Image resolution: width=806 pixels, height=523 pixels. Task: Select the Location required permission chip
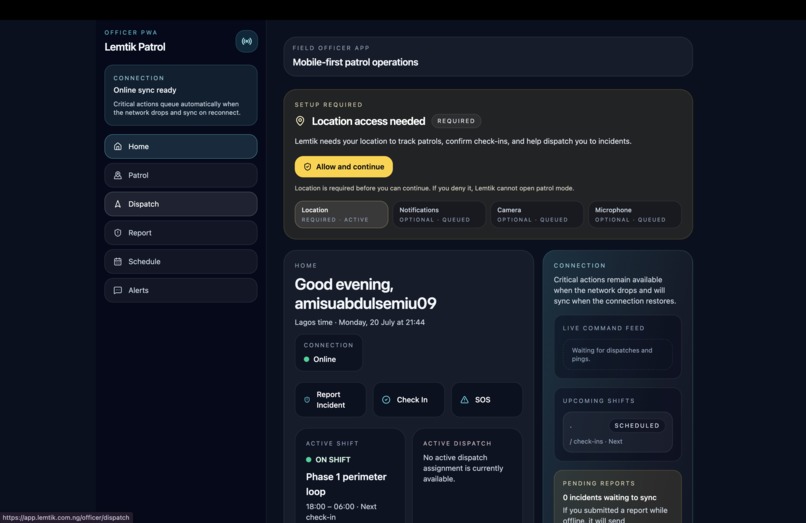coord(341,214)
